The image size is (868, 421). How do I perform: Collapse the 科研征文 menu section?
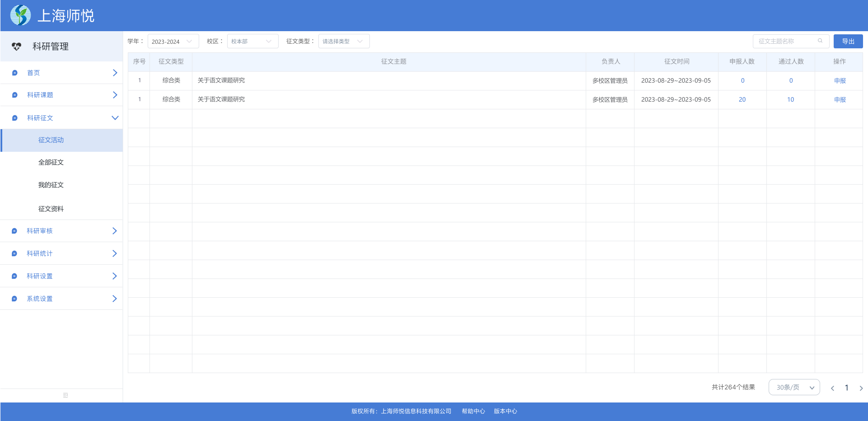click(115, 118)
